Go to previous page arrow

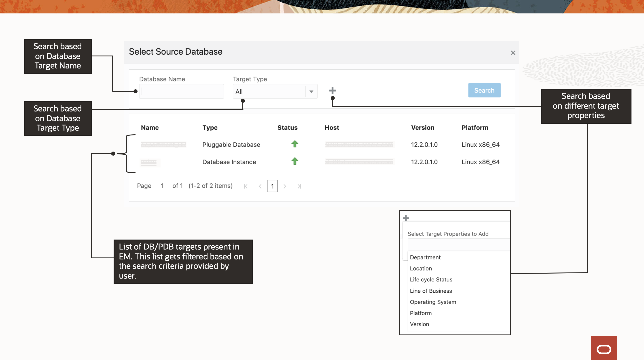tap(260, 186)
